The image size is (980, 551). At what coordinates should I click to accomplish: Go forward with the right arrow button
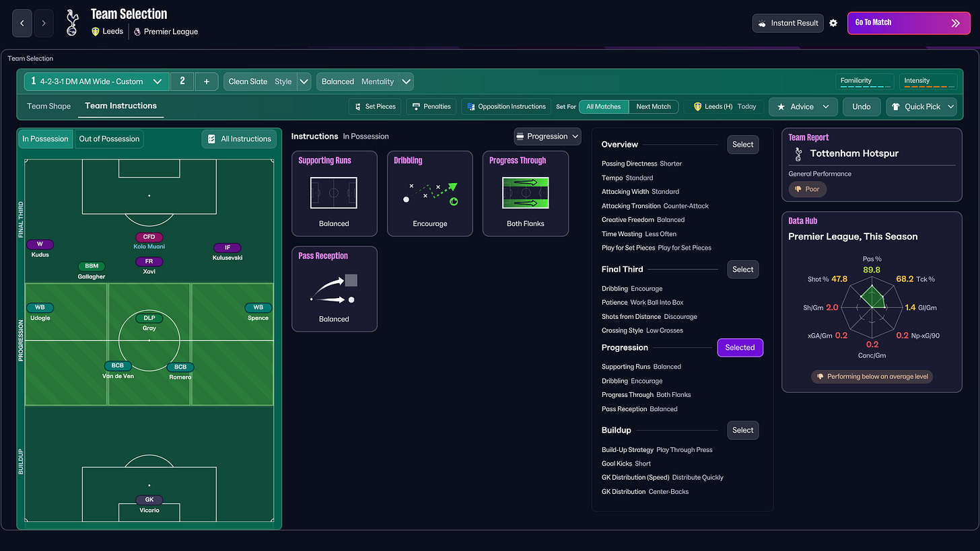pyautogui.click(x=44, y=23)
